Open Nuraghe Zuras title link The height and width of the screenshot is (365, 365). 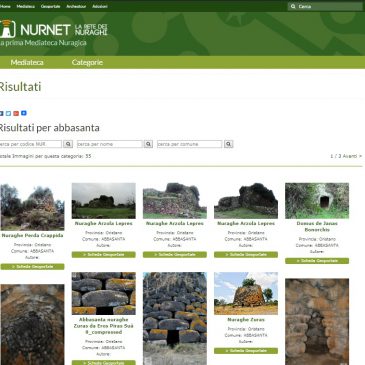click(246, 320)
